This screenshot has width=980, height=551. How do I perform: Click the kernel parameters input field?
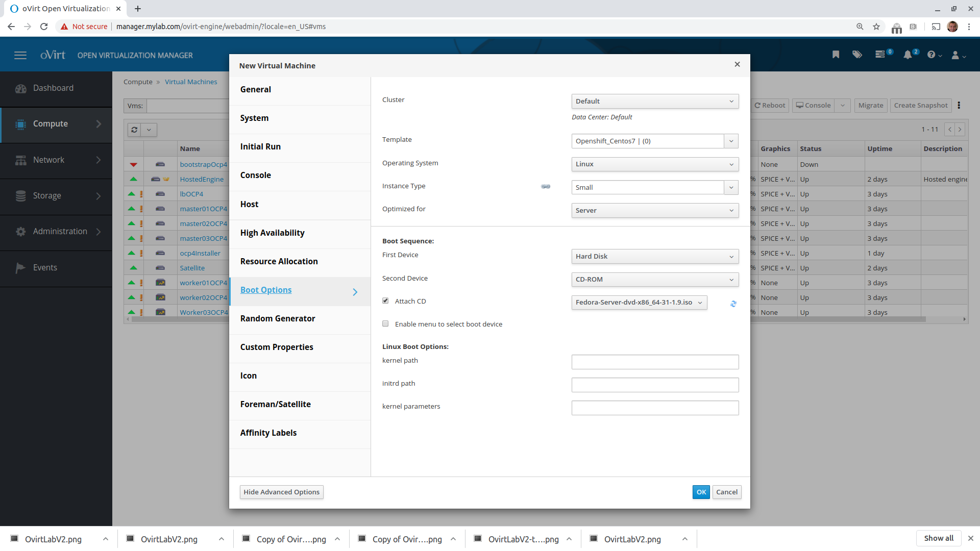point(655,408)
